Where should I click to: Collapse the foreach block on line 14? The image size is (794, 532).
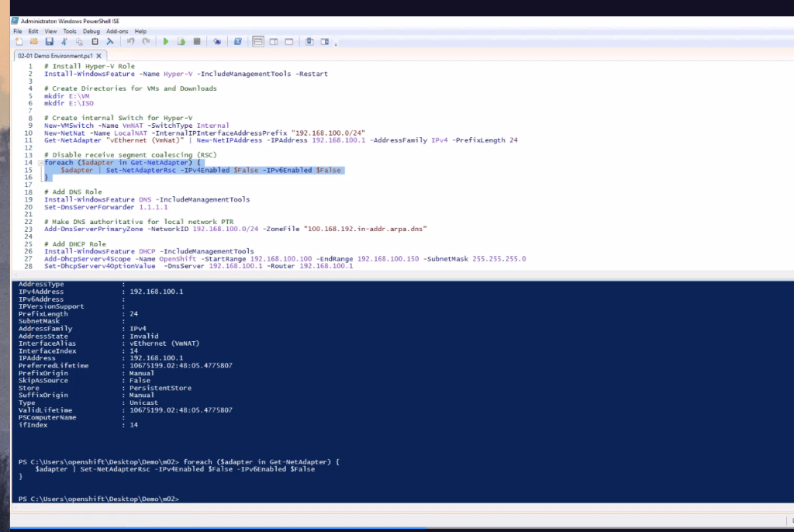[40, 163]
